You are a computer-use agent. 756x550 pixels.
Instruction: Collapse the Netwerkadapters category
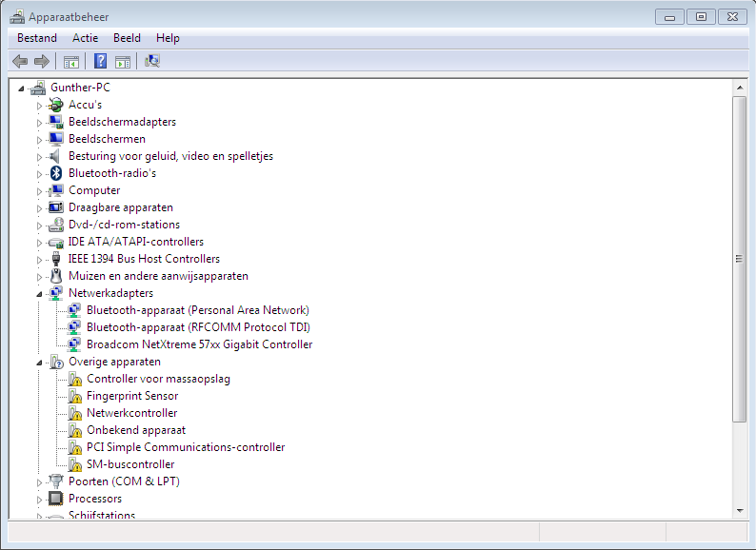pyautogui.click(x=40, y=294)
